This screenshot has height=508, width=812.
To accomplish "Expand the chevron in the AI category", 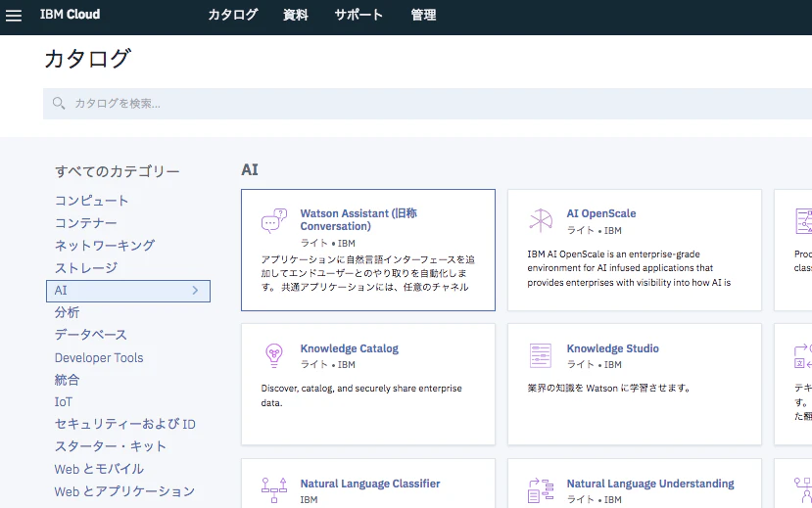I will [195, 291].
